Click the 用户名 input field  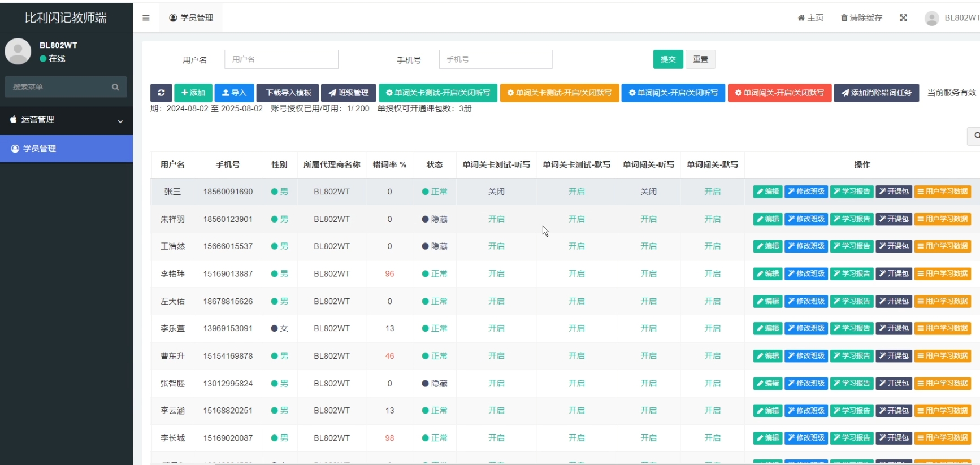pyautogui.click(x=281, y=59)
